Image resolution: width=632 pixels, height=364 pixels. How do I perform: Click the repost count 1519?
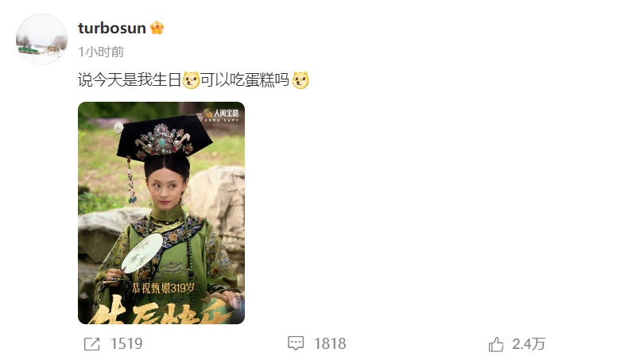(x=126, y=344)
